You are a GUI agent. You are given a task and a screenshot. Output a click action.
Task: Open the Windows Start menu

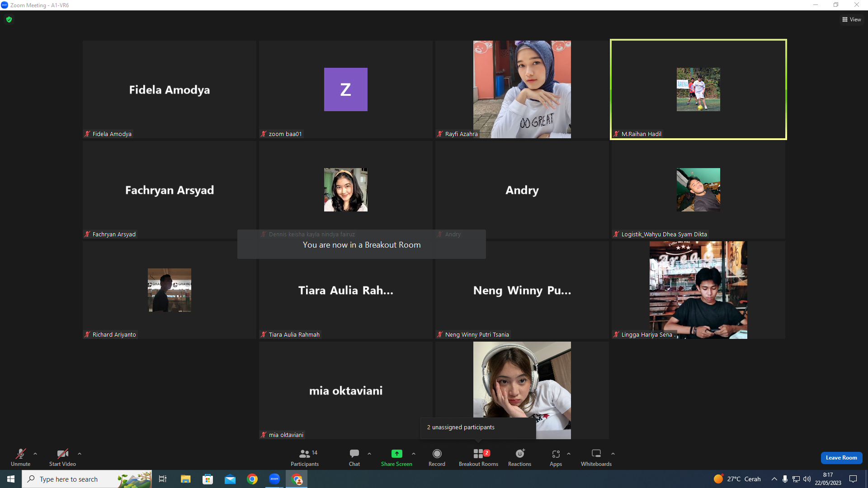click(x=11, y=479)
